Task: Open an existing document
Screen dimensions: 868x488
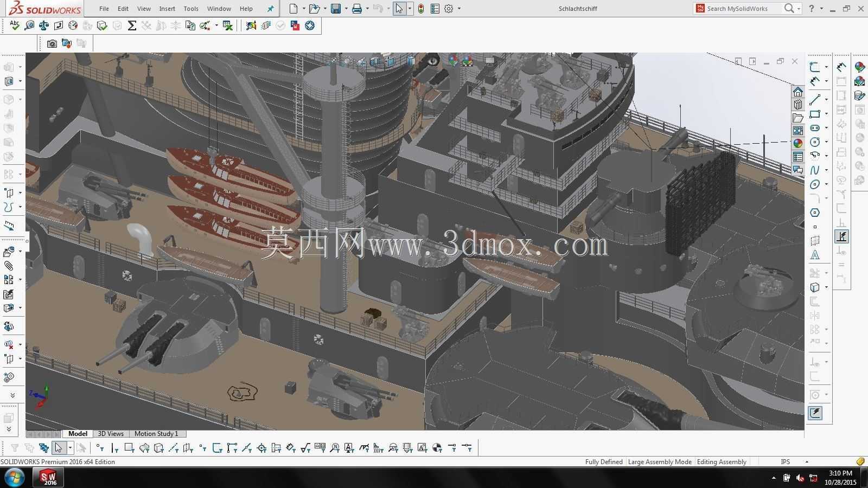Action: (x=314, y=9)
